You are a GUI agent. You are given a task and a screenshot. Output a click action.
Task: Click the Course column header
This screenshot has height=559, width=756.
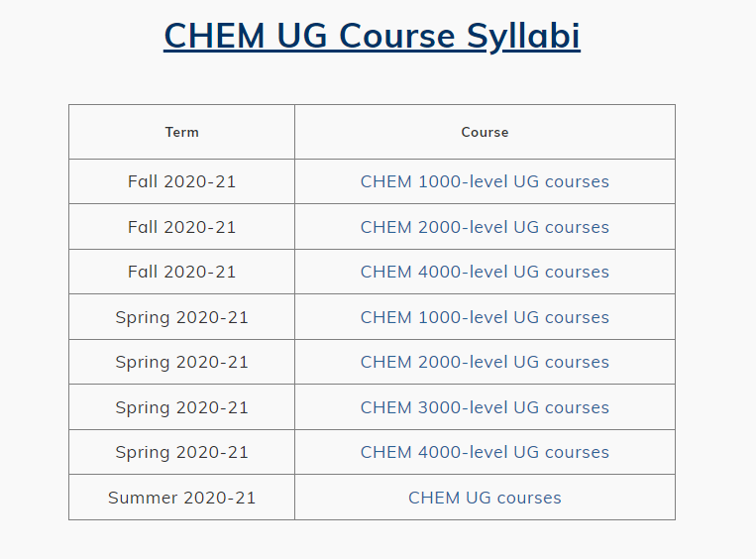tap(485, 132)
